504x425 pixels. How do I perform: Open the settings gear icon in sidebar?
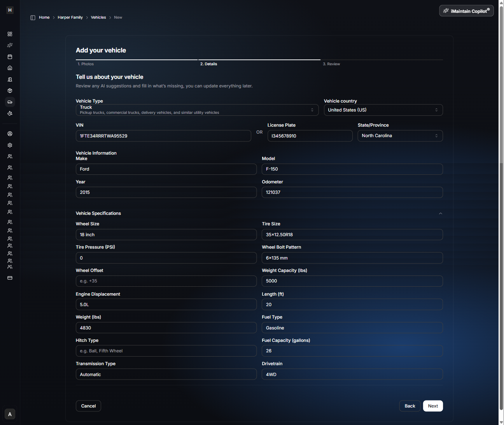click(x=10, y=145)
